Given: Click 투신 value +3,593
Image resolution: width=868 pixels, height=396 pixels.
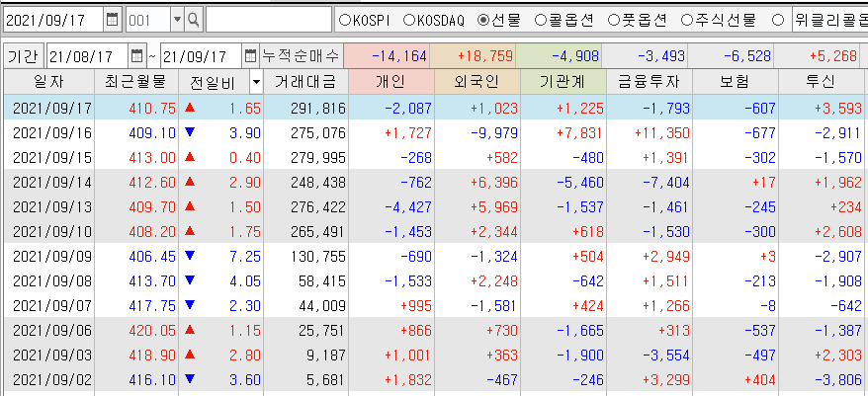Looking at the screenshot, I should 837,109.
